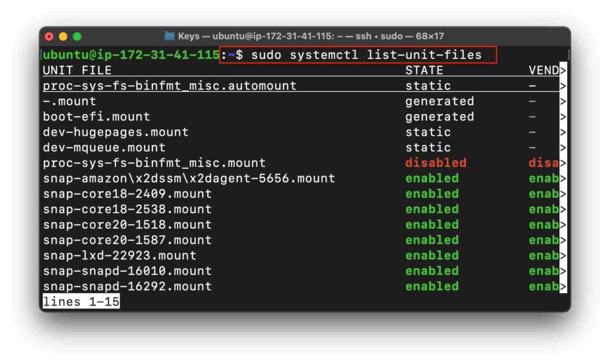
Task: Click the UNIT FILE column header
Action: [x=77, y=71]
